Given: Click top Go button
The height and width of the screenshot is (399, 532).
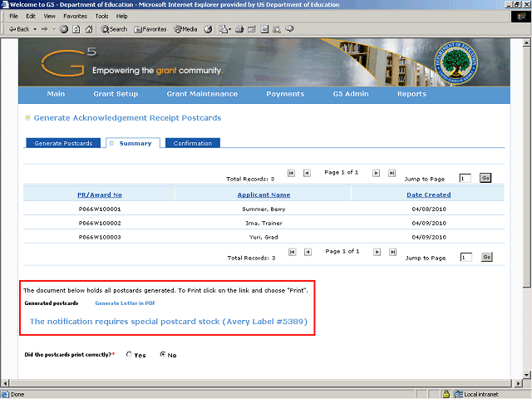Looking at the screenshot, I should (x=485, y=178).
